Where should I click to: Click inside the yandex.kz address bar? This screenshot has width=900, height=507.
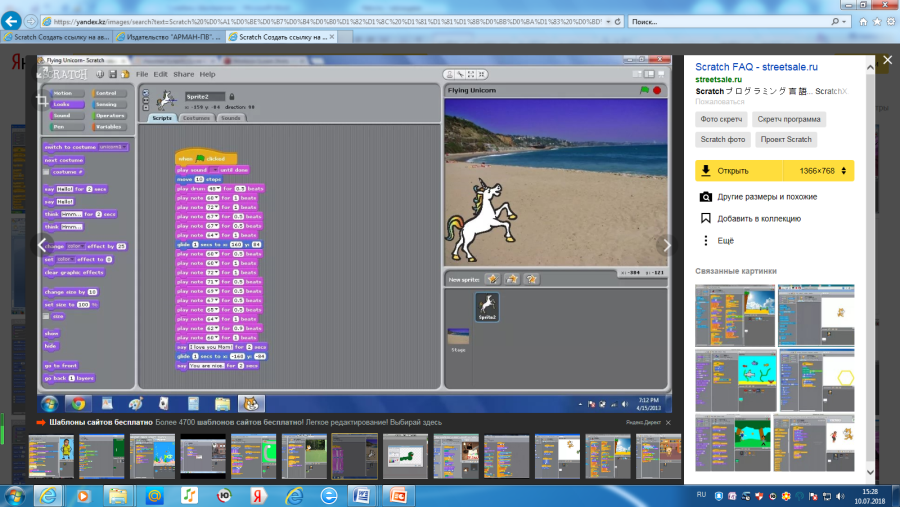pos(327,22)
